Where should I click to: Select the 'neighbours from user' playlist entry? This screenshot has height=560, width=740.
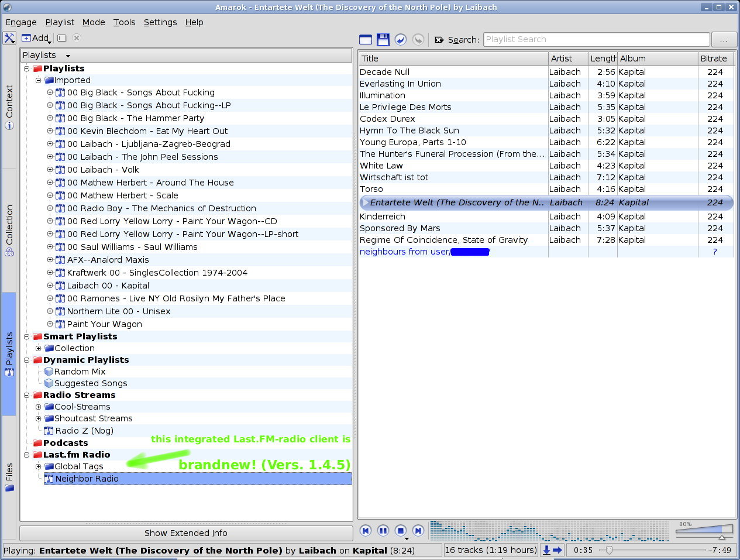click(547, 252)
